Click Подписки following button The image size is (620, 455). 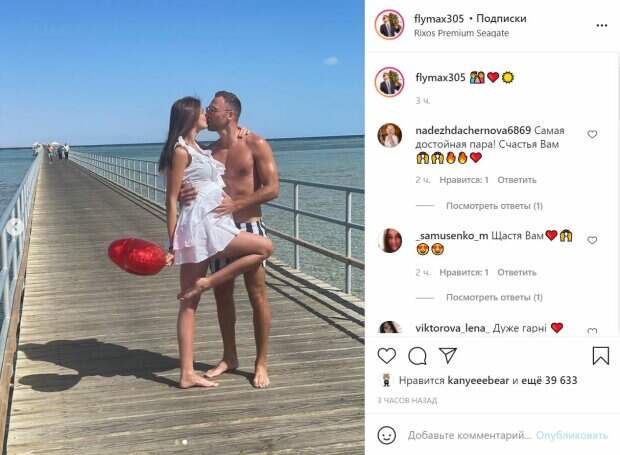501,18
